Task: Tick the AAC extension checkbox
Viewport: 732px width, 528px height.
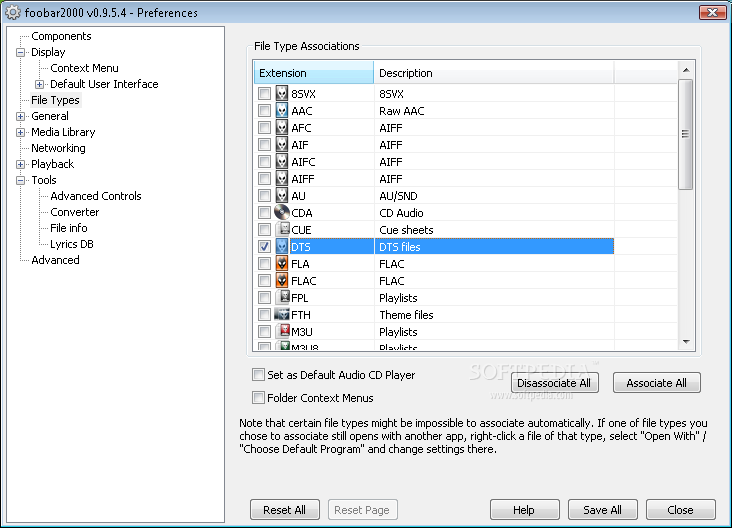Action: coord(264,111)
